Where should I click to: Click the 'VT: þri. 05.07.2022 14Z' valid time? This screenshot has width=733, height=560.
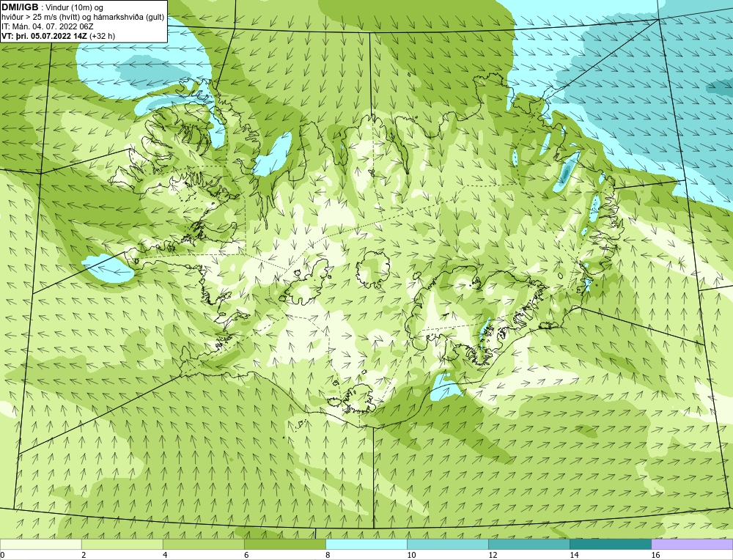coord(45,36)
